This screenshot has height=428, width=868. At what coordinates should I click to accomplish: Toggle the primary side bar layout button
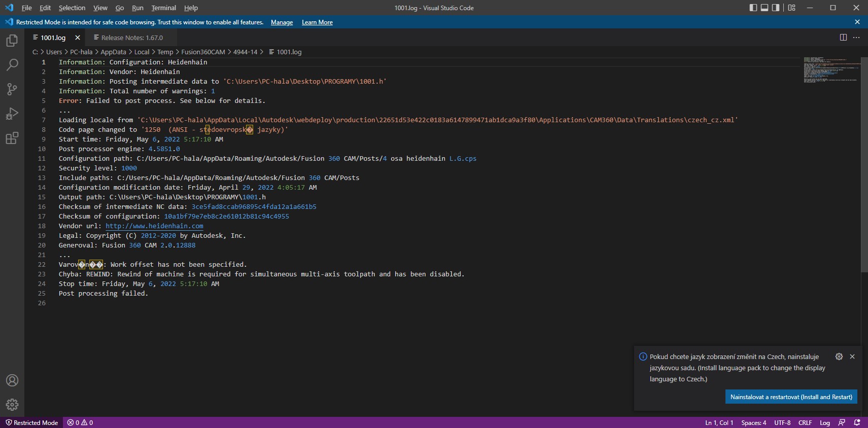pyautogui.click(x=753, y=8)
